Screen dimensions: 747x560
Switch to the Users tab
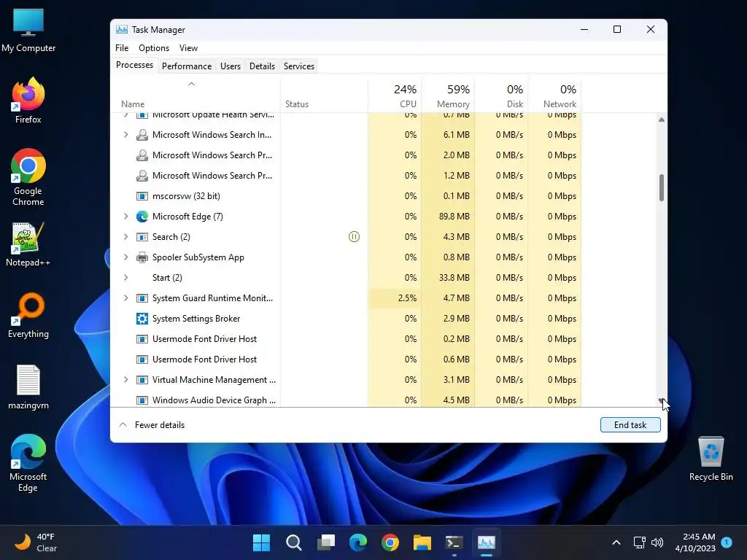coord(231,66)
